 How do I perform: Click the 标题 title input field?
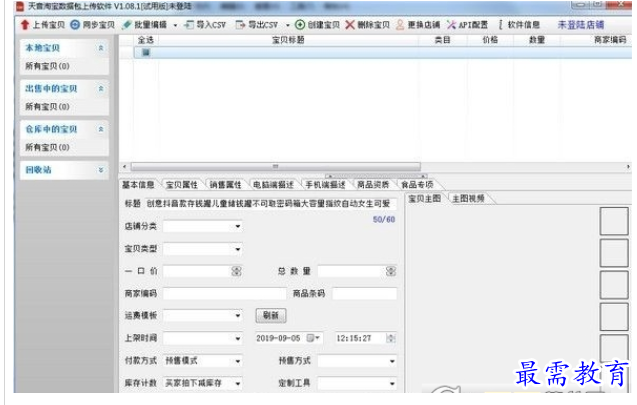click(x=270, y=204)
